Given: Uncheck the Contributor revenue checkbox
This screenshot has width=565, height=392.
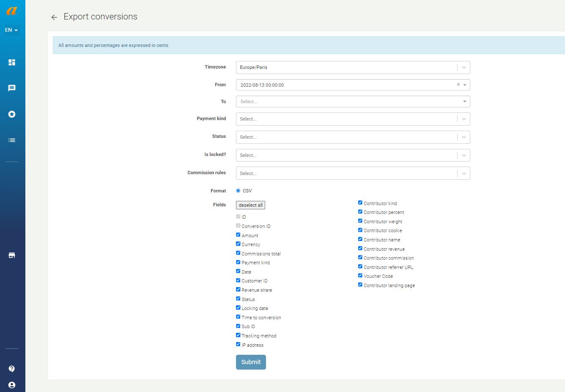Looking at the screenshot, I should point(360,248).
